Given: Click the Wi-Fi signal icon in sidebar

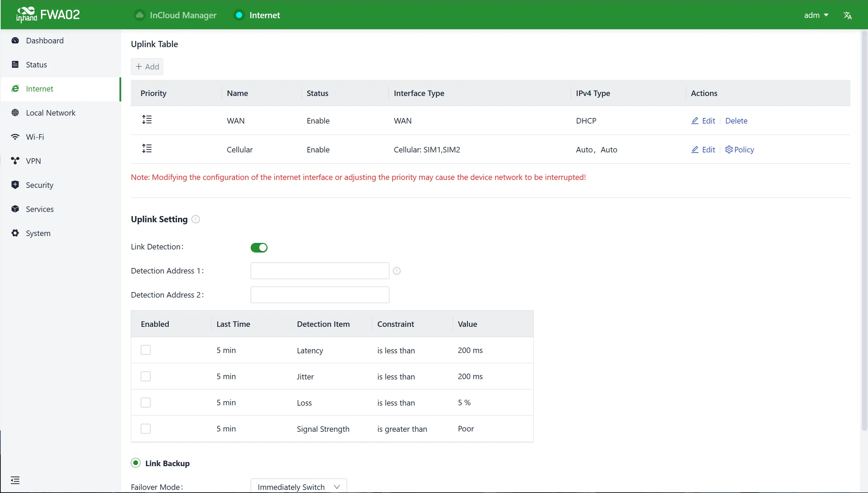Looking at the screenshot, I should point(15,137).
